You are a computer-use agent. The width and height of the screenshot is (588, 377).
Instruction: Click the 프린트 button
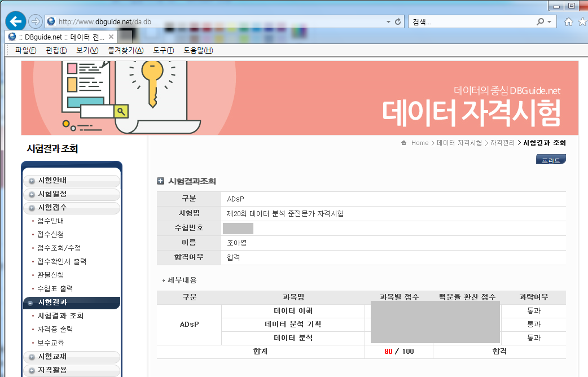click(551, 159)
